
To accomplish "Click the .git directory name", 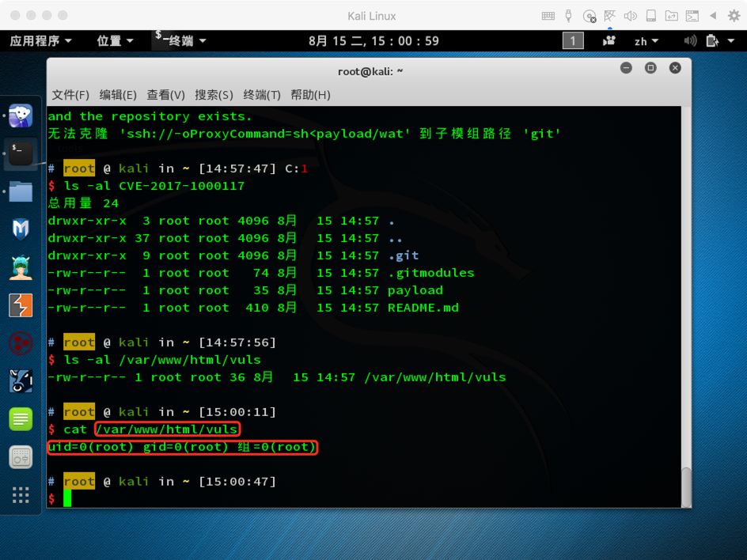I will coord(403,255).
